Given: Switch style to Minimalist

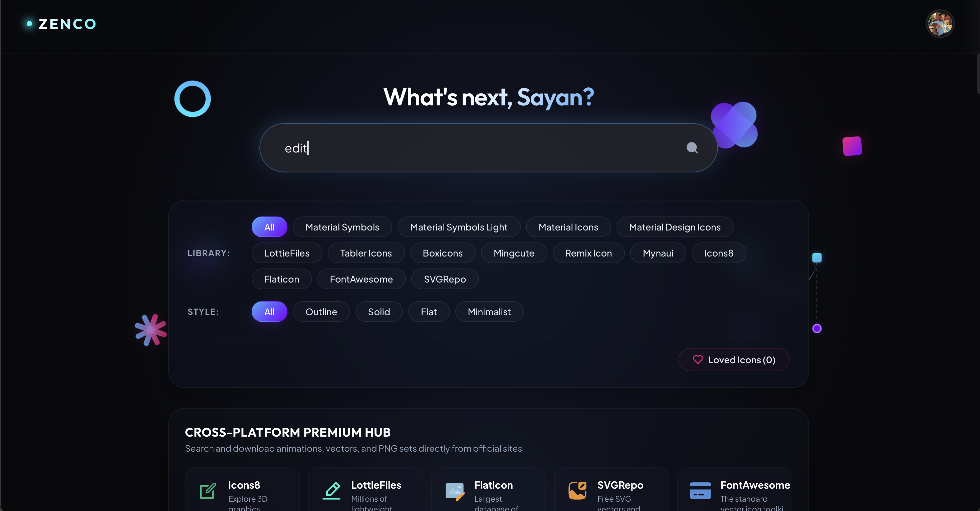Looking at the screenshot, I should tap(489, 312).
